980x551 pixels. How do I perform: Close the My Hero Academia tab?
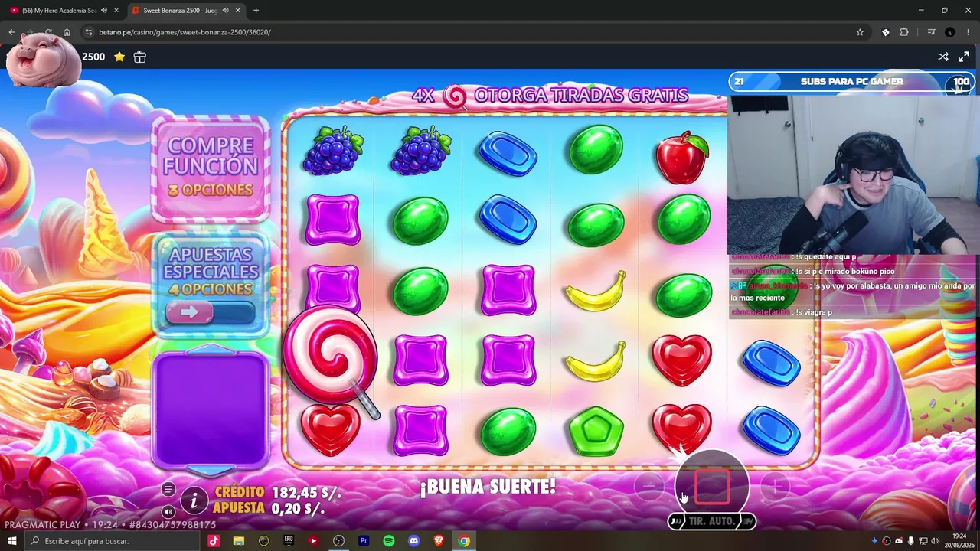[x=116, y=11]
